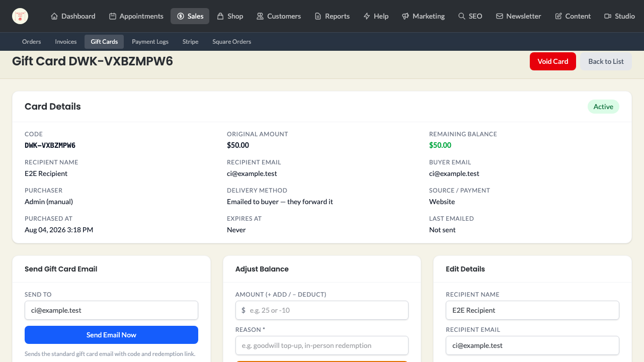The width and height of the screenshot is (644, 362).
Task: Open the Payment Logs sub-tab
Action: (150, 42)
